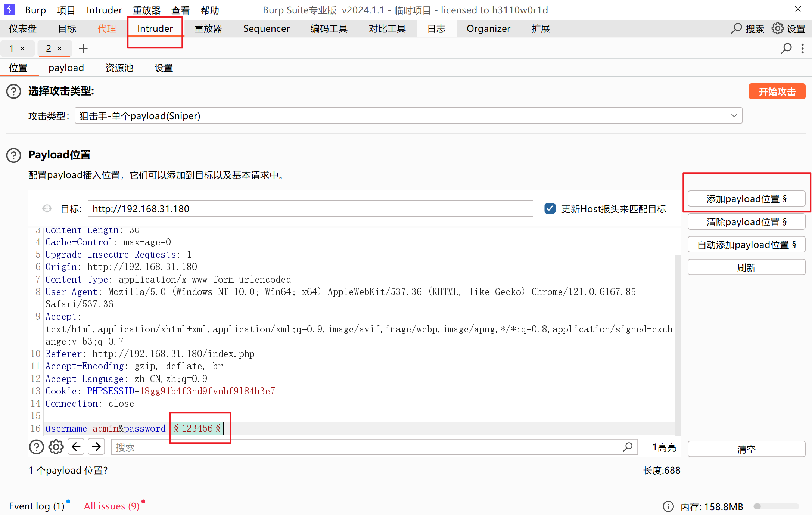
Task: Click the memory info icon in status bar
Action: tap(668, 506)
